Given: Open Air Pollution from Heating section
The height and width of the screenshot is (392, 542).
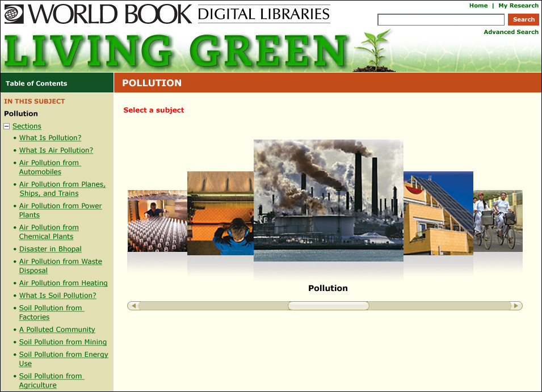Looking at the screenshot, I should click(x=63, y=283).
